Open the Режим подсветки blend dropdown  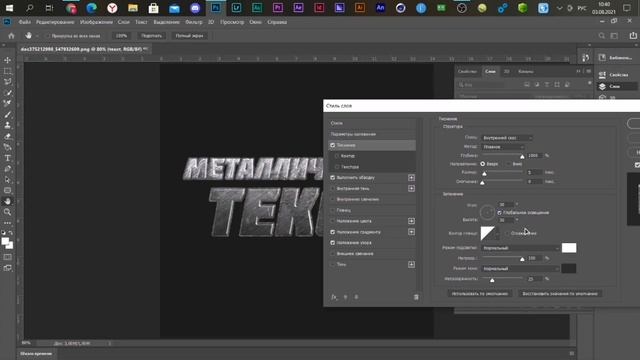(520, 248)
